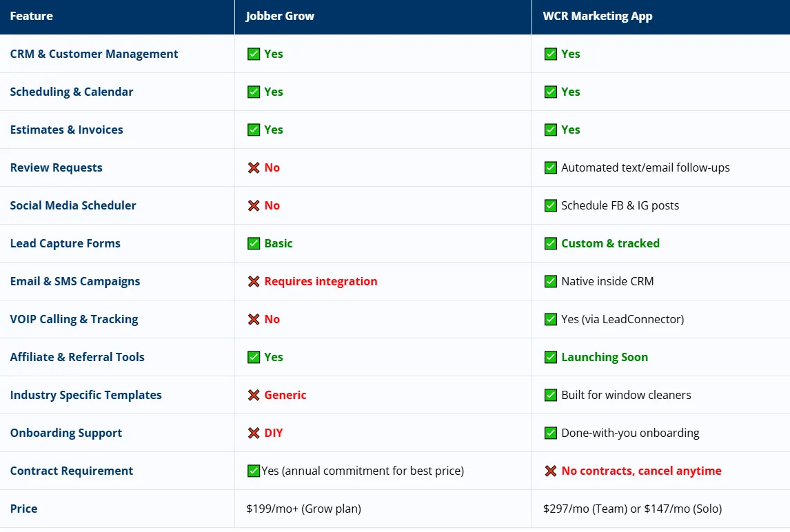Click the Yes (via LeadConnector) text
Image resolution: width=790 pixels, height=532 pixels.
[622, 319]
